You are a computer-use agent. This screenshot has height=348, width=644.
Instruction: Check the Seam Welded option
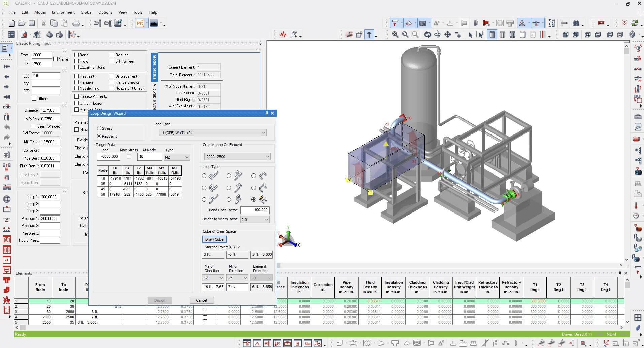pos(34,126)
